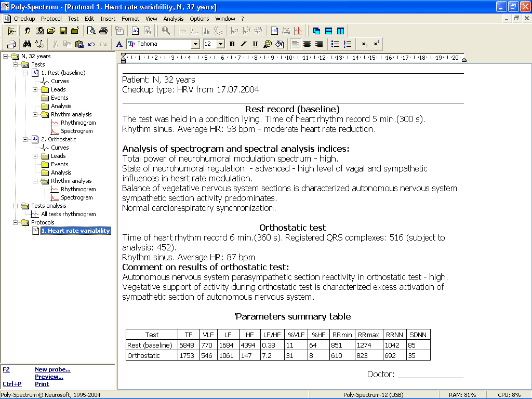Click the printer icon
Screen dimensions: 532x399
tap(103, 31)
